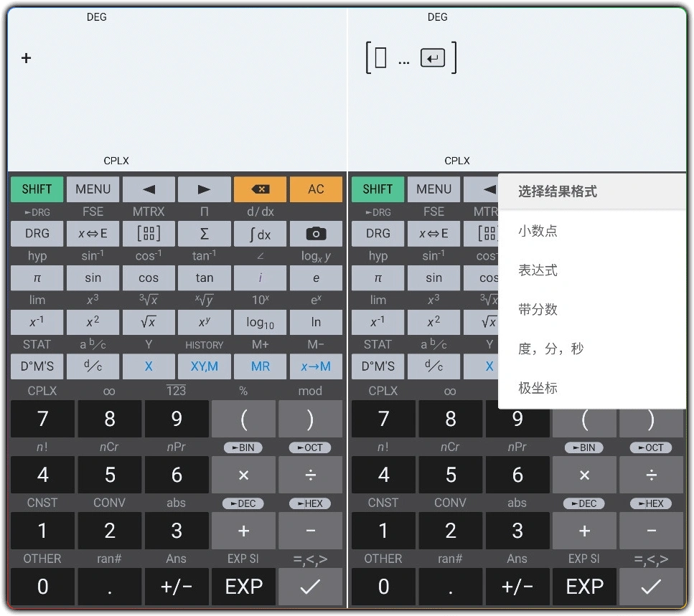694x616 pixels.
Task: Open the MENU on the left calculator
Action: point(93,189)
